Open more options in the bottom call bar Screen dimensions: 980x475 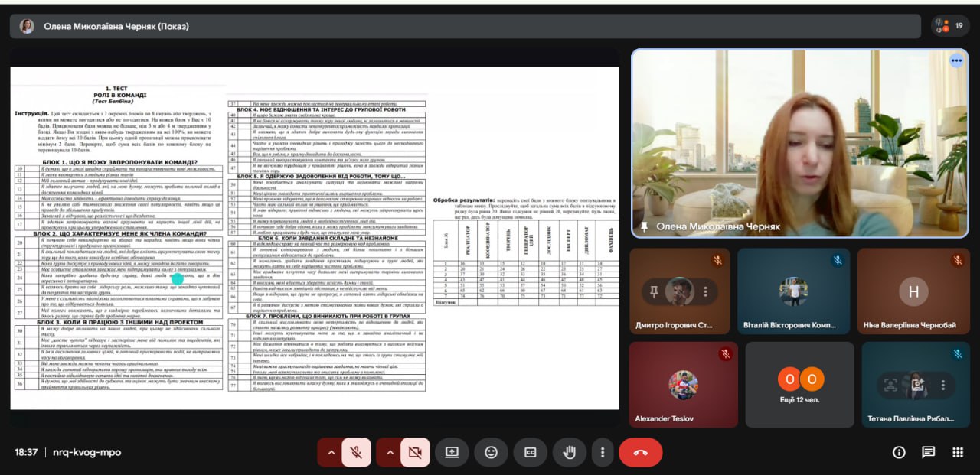[603, 452]
